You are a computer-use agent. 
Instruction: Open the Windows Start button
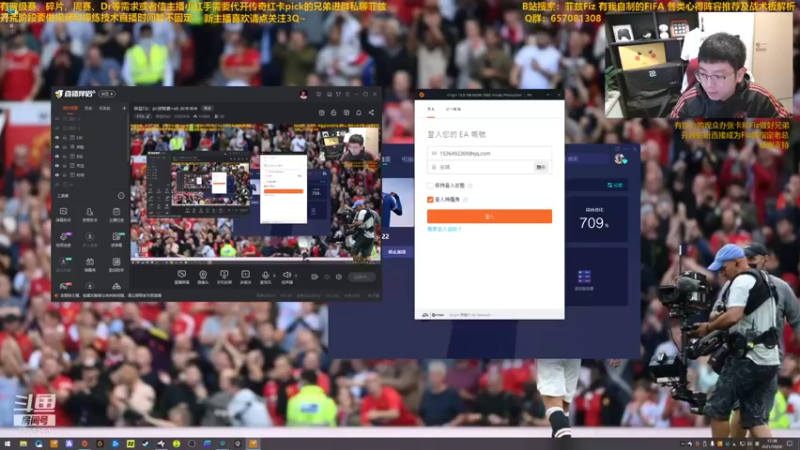click(x=7, y=444)
